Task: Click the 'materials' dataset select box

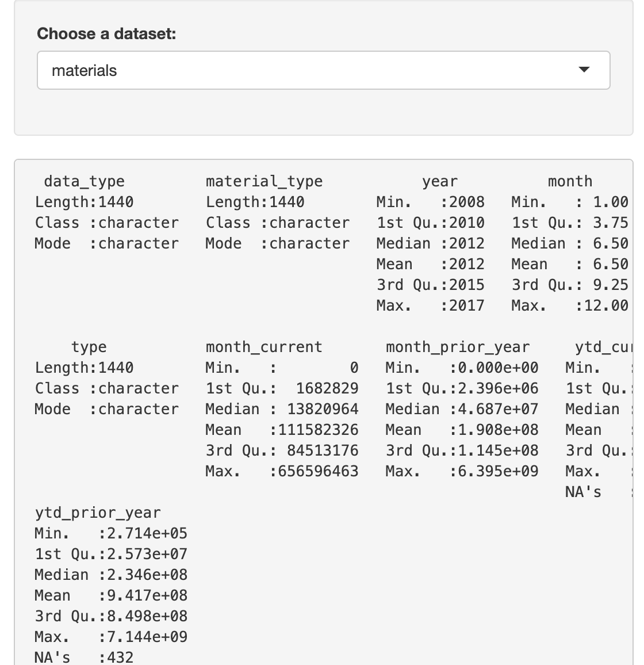Action: click(324, 70)
